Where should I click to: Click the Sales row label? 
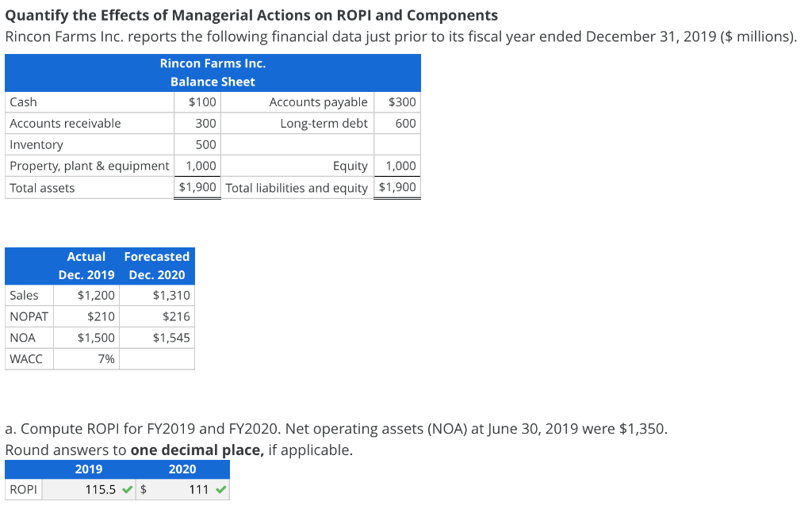coord(24,295)
